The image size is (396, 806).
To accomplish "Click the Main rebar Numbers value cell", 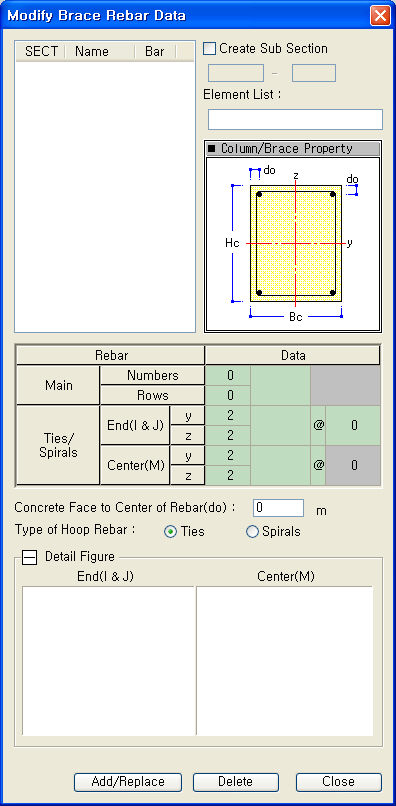I will pyautogui.click(x=228, y=376).
